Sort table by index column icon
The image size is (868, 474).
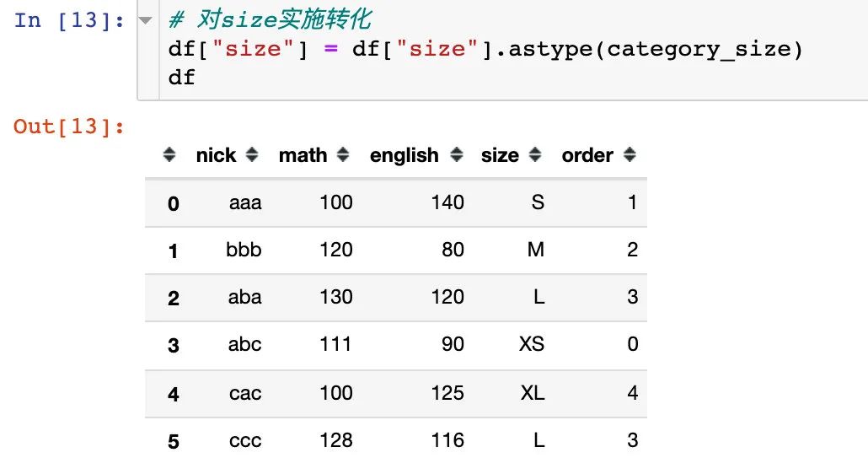169,154
